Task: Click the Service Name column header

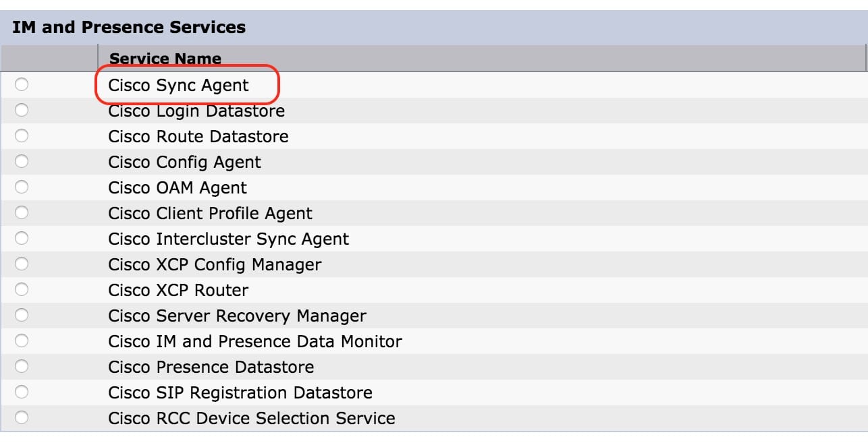Action: [x=165, y=59]
